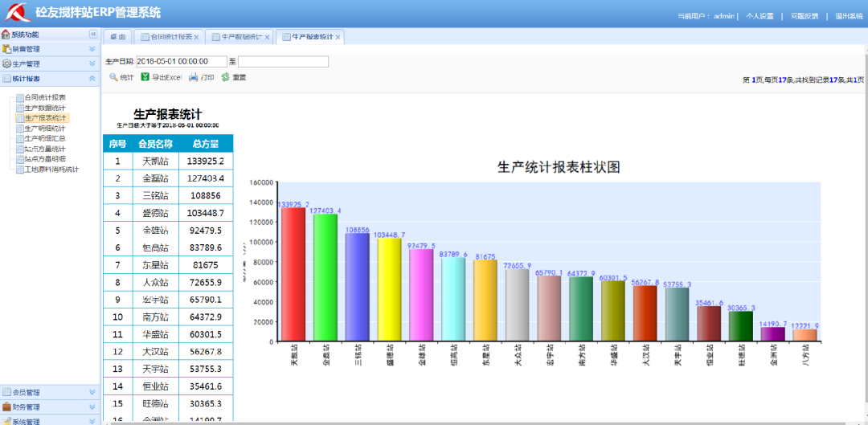The width and height of the screenshot is (868, 425).
Task: Close the 生产报表统计 tab
Action: 338,37
